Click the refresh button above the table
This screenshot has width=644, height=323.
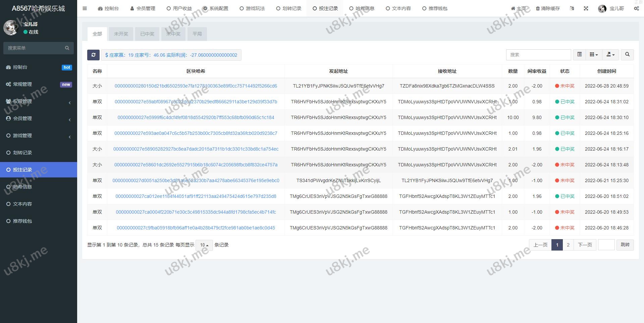click(x=93, y=55)
